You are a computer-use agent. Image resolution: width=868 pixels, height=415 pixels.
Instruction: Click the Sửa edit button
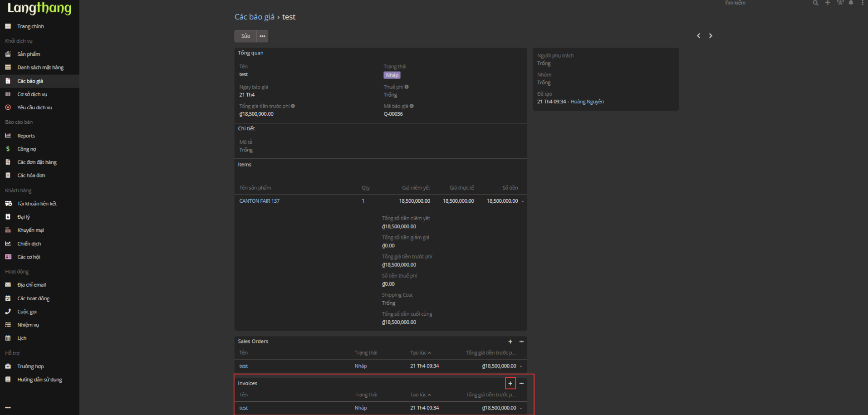(x=245, y=36)
